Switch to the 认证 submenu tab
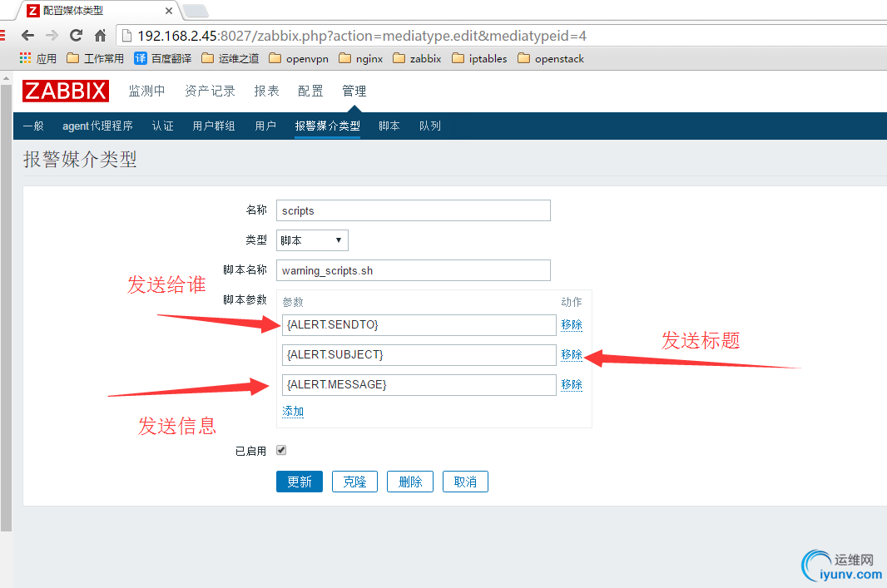 pyautogui.click(x=163, y=126)
